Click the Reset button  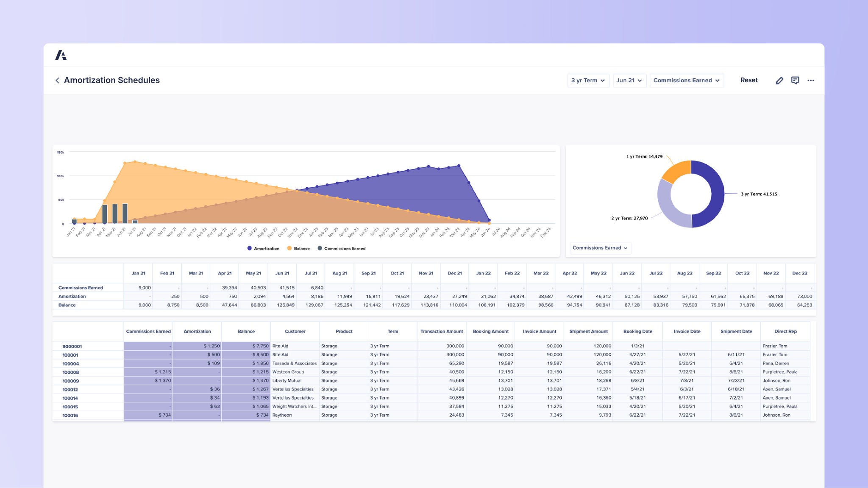pos(749,80)
